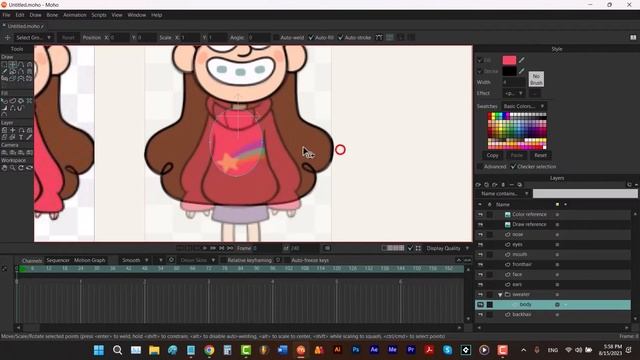The width and height of the screenshot is (640, 360).
Task: Toggle the Auto-fill checkbox
Action: click(311, 37)
